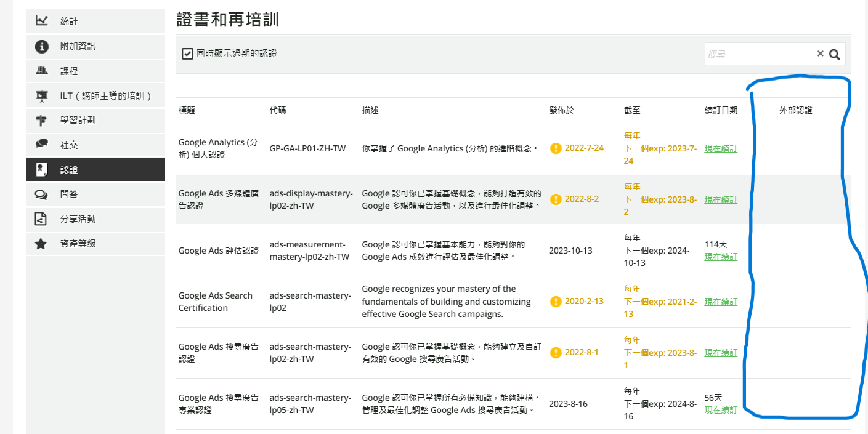The image size is (868, 434).
Task: Click the 附加資訊 info icon
Action: click(x=42, y=46)
